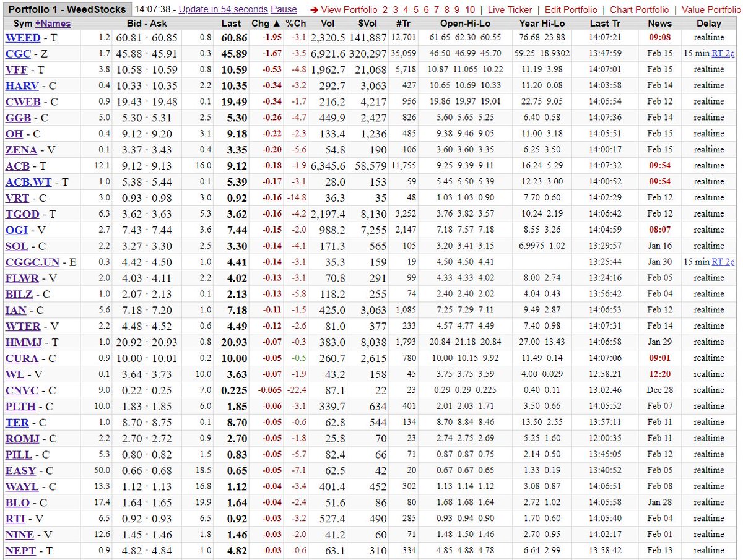
Task: Open WEED news item 09:08
Action: [x=659, y=38]
